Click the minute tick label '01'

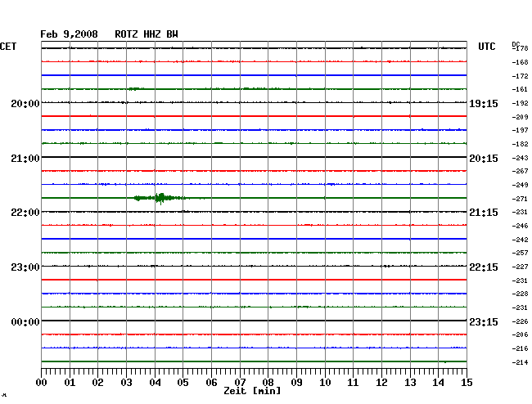70,383
